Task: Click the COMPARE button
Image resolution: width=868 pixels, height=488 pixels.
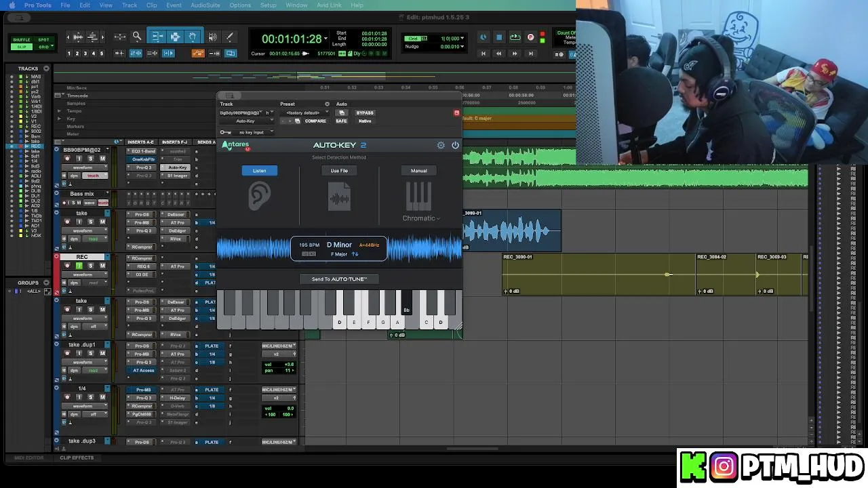Action: [315, 121]
